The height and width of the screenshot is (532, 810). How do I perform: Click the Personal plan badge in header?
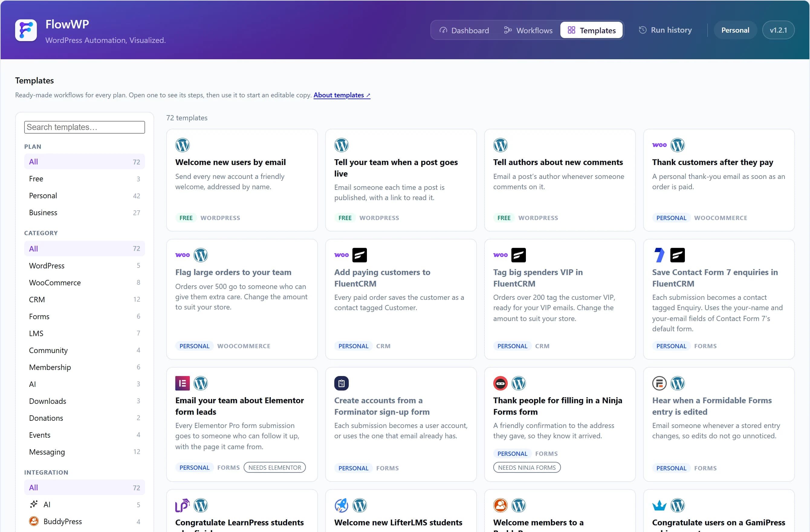point(735,30)
